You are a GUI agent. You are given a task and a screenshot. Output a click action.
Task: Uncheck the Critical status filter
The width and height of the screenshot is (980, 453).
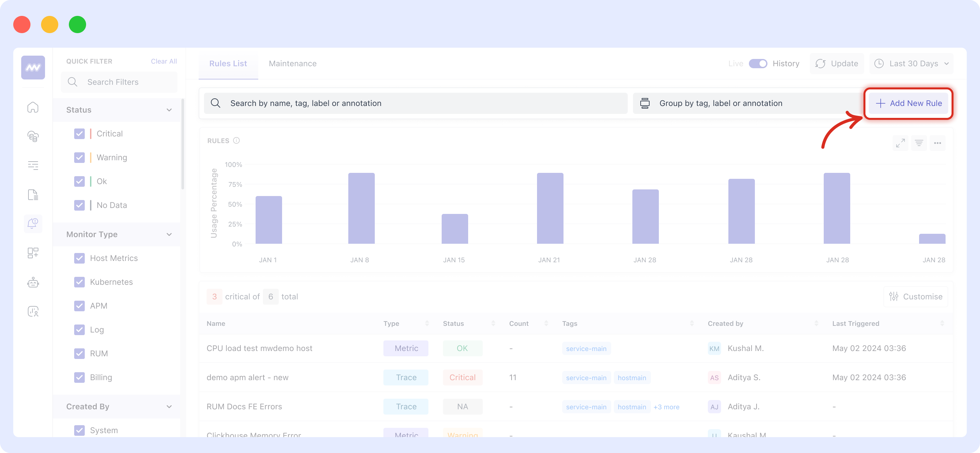pyautogui.click(x=79, y=133)
